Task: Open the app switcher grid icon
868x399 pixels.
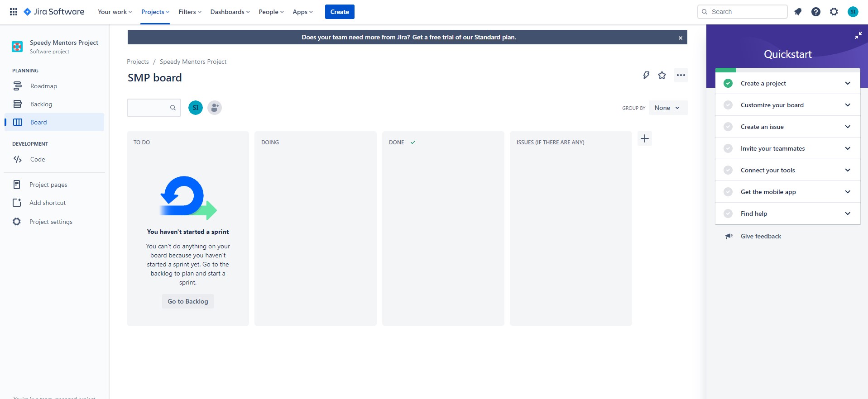Action: coord(14,12)
